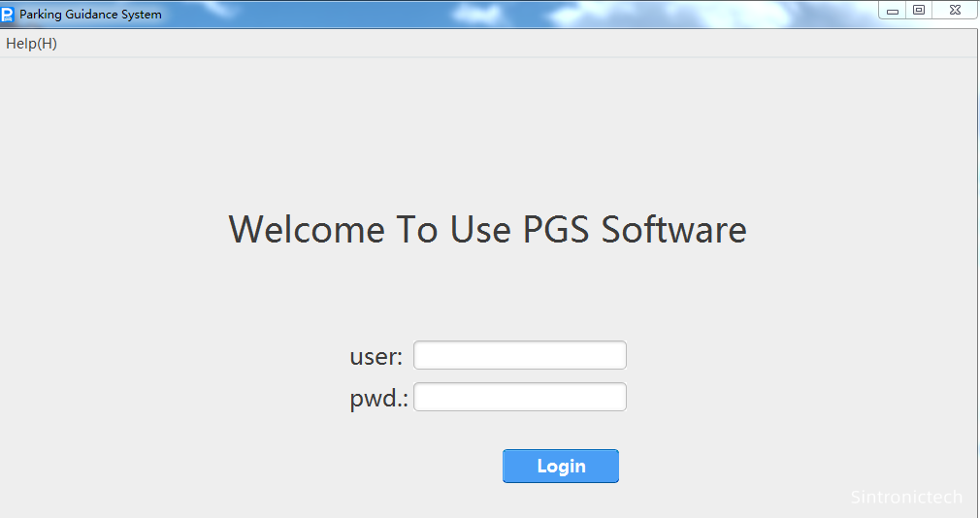980x518 pixels.
Task: Close the Parking Guidance System window
Action: coord(956,11)
